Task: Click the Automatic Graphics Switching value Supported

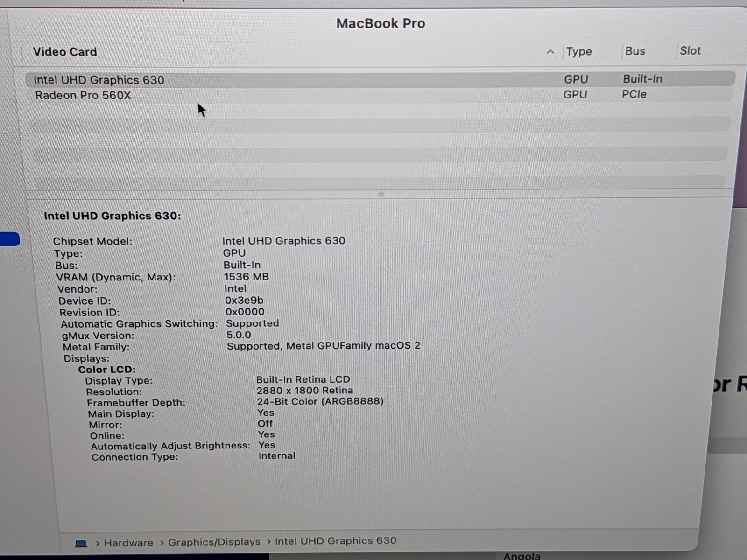Action: coord(253,323)
